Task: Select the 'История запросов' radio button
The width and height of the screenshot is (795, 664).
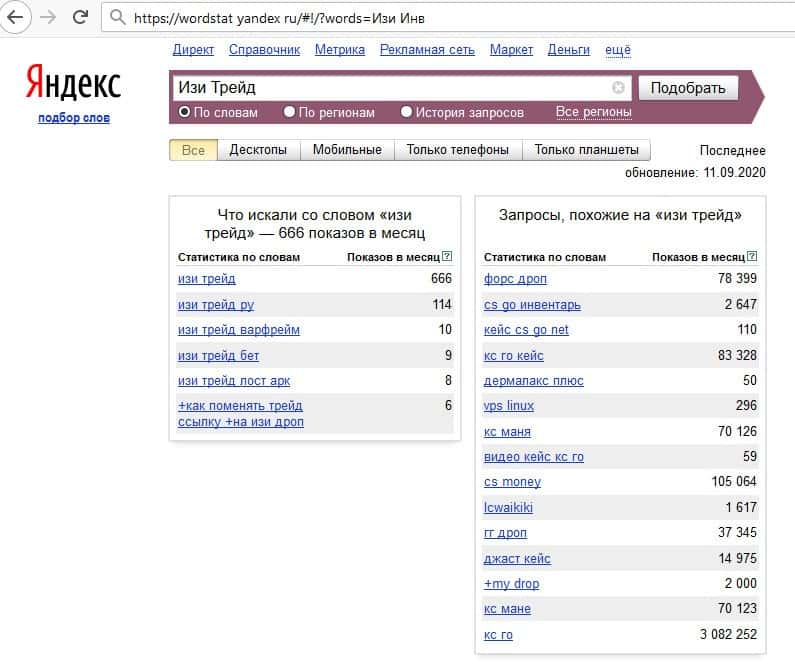Action: (x=406, y=113)
